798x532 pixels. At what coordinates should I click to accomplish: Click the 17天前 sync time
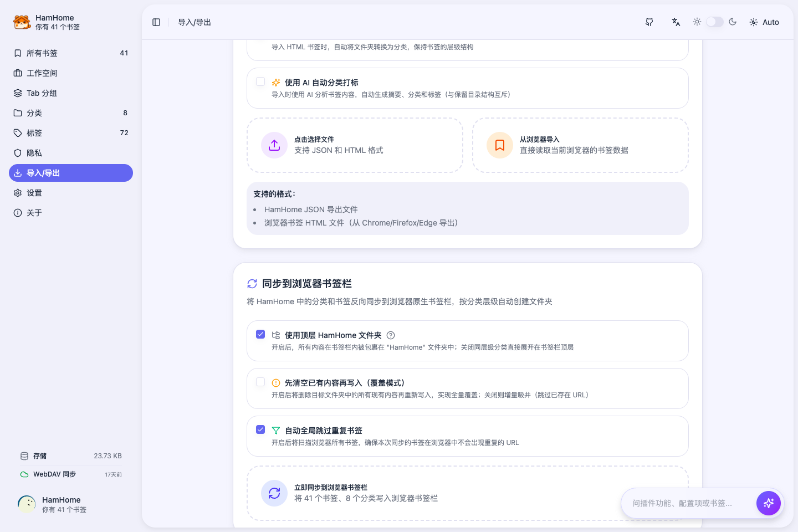(113, 474)
